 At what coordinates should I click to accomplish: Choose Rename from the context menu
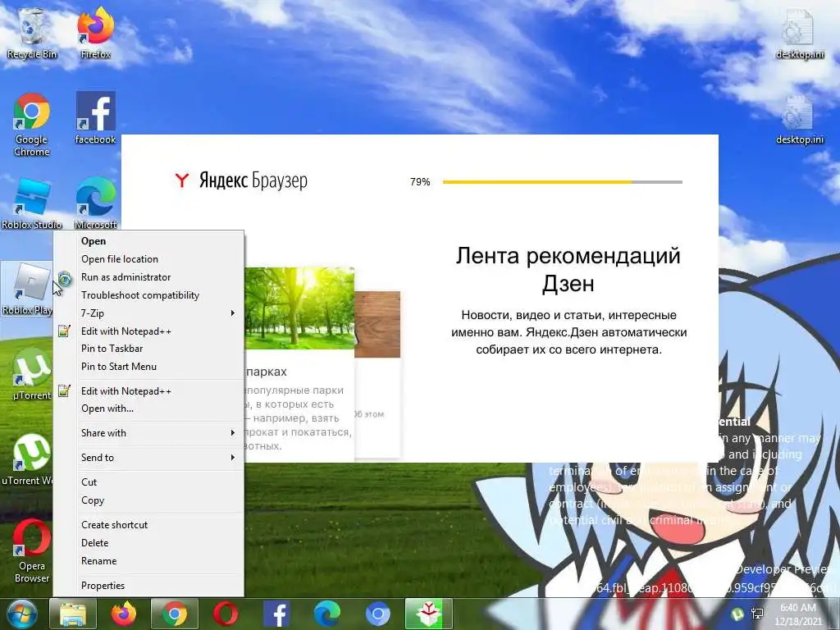click(x=149, y=561)
